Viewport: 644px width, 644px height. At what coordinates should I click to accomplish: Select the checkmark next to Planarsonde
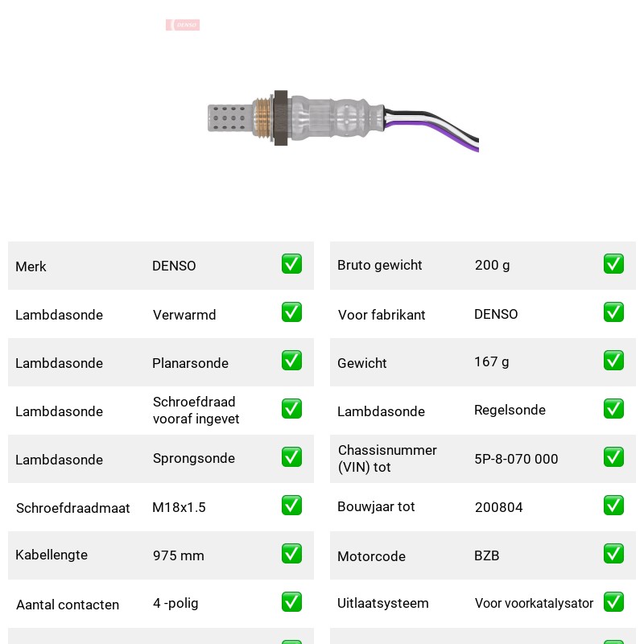pos(291,360)
